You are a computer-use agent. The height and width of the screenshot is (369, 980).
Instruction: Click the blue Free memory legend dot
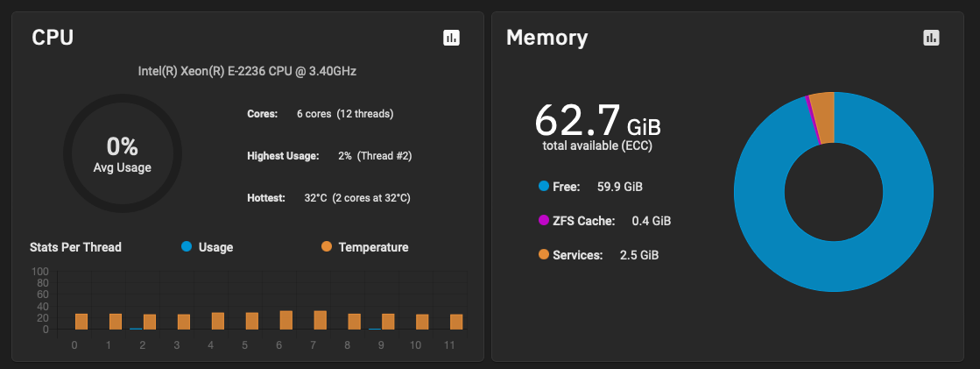[x=544, y=187]
